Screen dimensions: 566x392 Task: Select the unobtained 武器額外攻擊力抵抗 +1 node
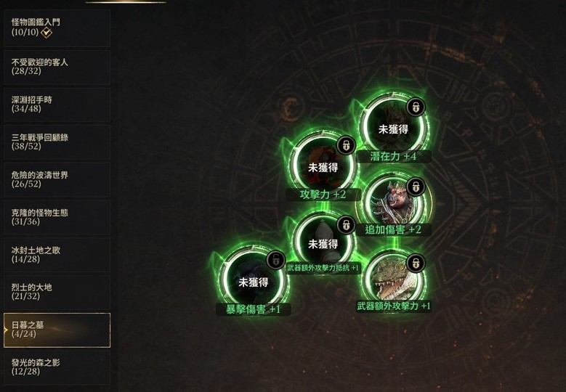point(323,243)
